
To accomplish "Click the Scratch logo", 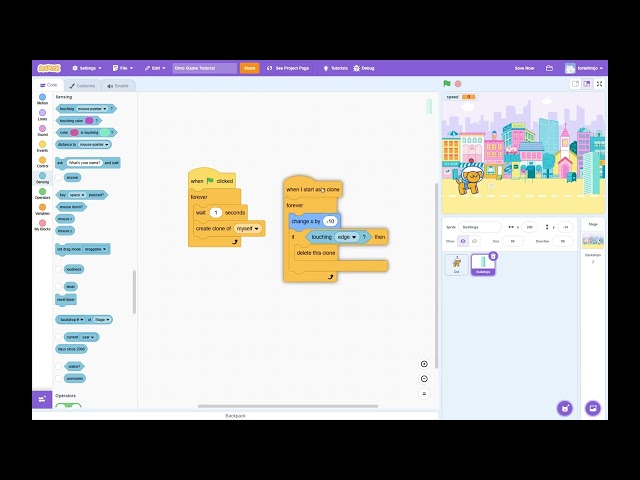I will pyautogui.click(x=49, y=68).
